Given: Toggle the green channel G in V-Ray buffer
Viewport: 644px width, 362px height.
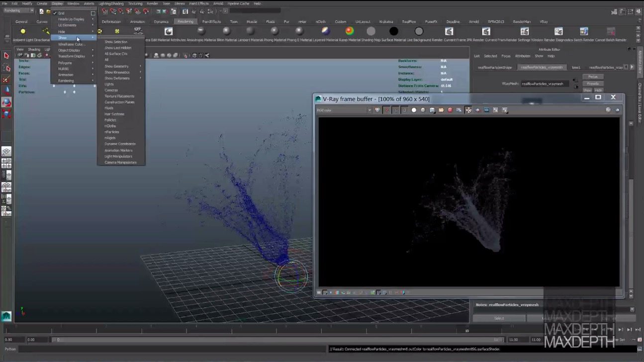Looking at the screenshot, I should tap(396, 110).
